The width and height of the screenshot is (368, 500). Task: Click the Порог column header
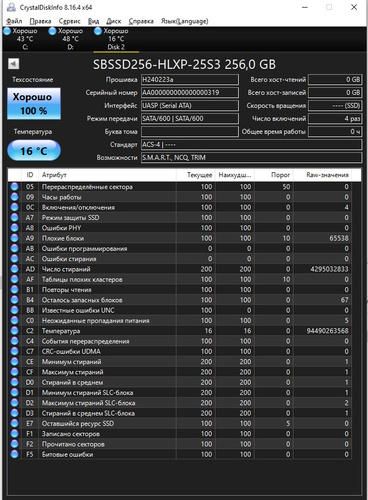click(x=274, y=175)
